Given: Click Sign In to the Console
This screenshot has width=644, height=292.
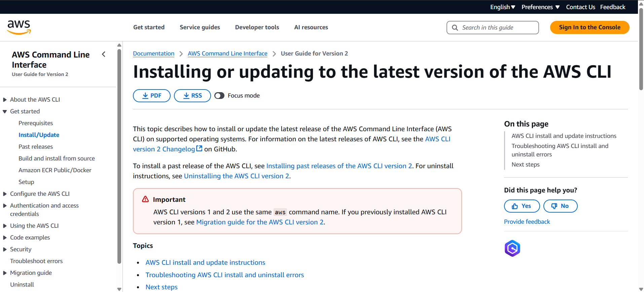Looking at the screenshot, I should coord(589,27).
